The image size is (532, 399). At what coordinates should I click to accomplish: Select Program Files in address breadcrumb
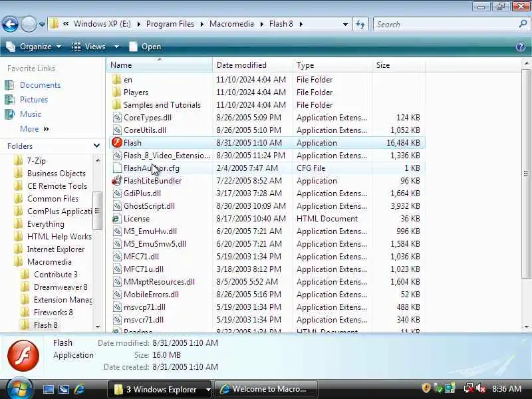(x=170, y=24)
